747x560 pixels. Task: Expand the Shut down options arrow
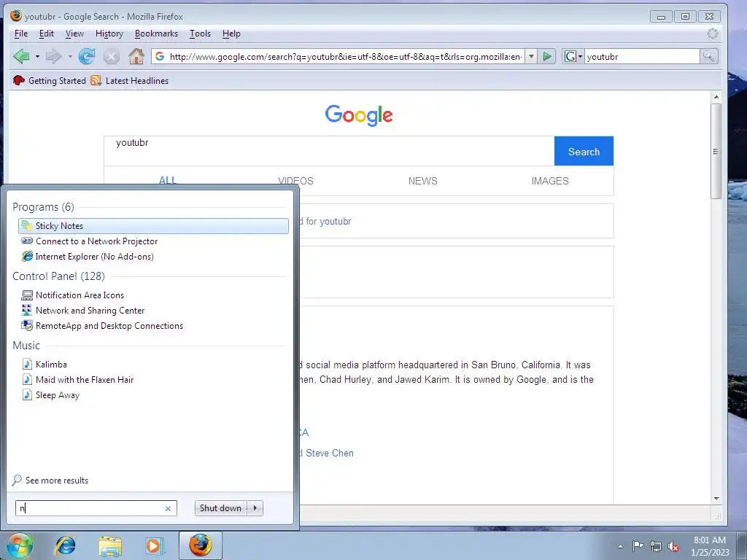(255, 508)
